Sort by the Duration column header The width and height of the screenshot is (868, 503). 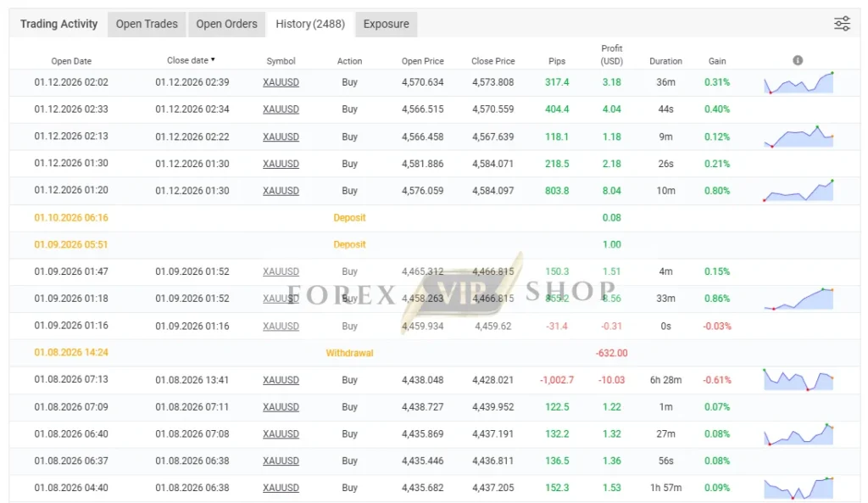tap(666, 61)
